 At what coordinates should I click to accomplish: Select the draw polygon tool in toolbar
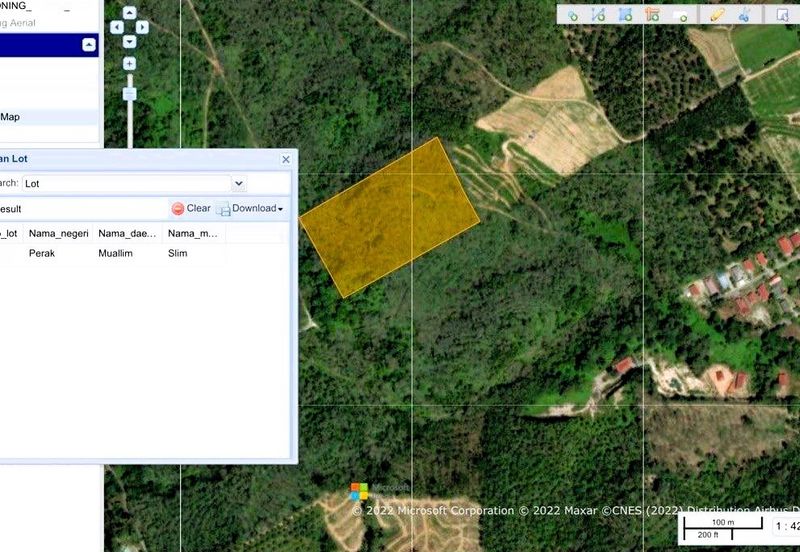coord(625,15)
